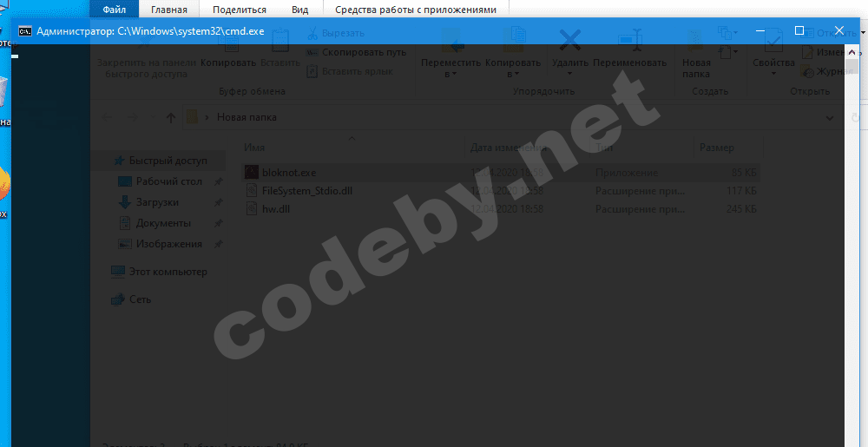Click the 85 КБ size of bloknot.exe

tap(744, 173)
